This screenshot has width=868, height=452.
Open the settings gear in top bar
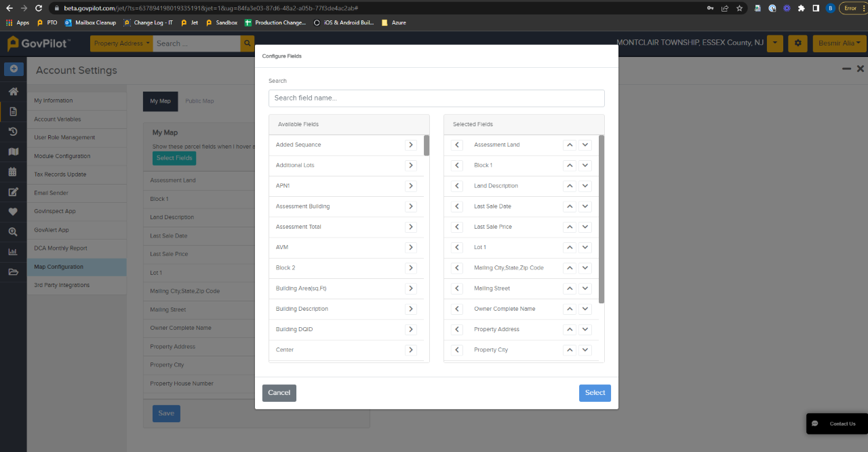coord(797,43)
